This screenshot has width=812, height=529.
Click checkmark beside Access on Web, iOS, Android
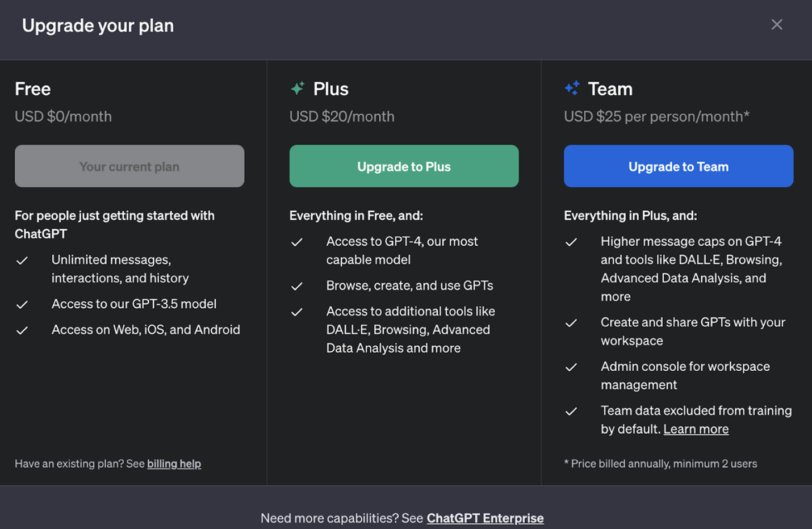[x=22, y=330]
